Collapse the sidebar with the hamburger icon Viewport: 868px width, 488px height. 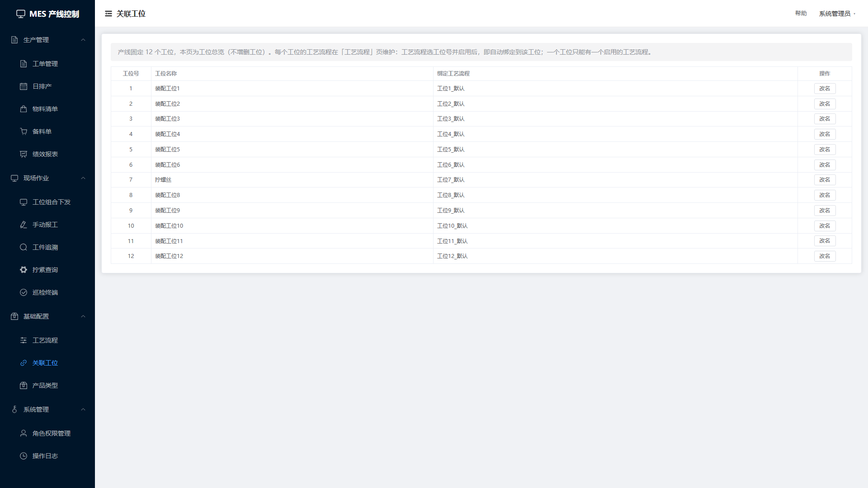(108, 14)
